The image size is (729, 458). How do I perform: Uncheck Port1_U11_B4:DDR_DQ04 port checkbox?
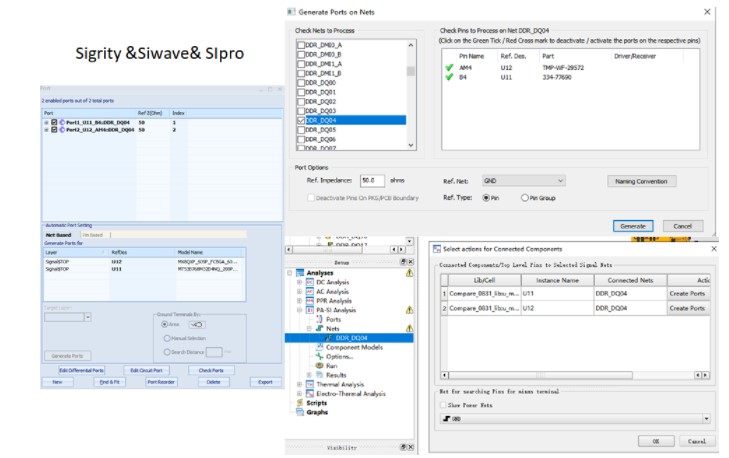(x=54, y=123)
